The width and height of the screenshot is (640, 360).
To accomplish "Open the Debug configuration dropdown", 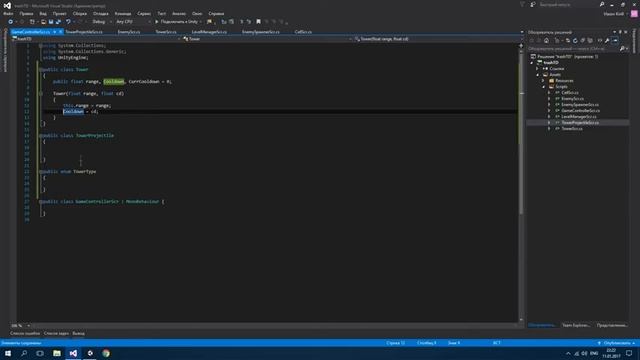I will point(101,22).
